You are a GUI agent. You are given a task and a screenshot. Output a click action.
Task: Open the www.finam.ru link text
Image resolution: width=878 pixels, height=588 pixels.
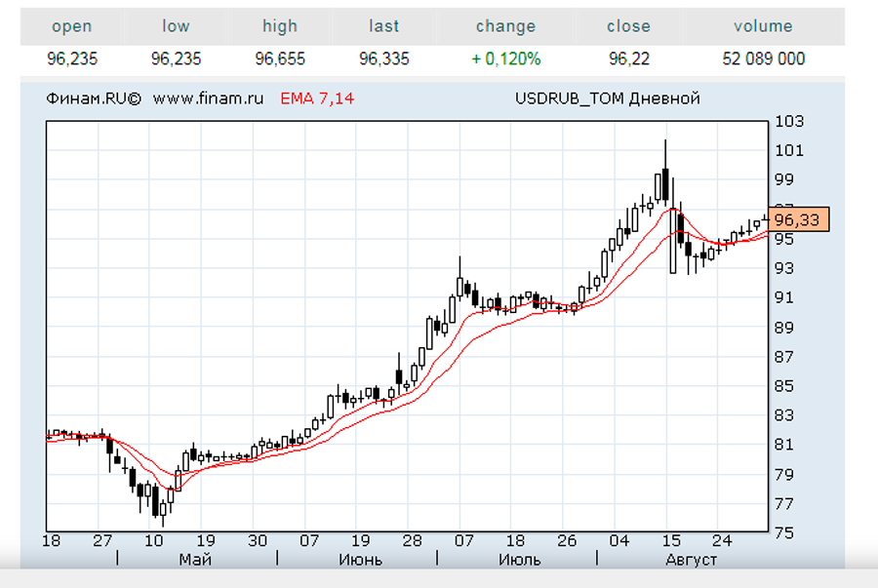209,98
